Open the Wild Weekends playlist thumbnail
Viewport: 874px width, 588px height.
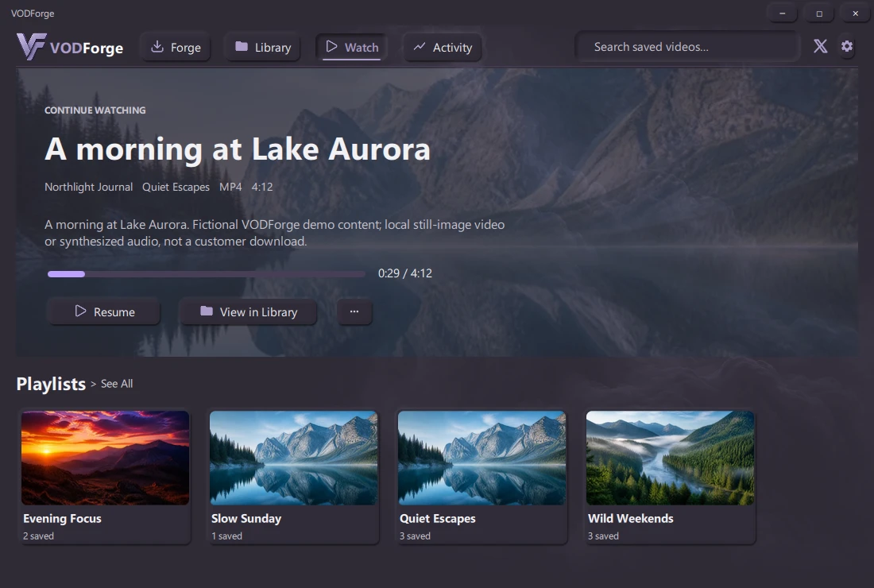tap(671, 458)
